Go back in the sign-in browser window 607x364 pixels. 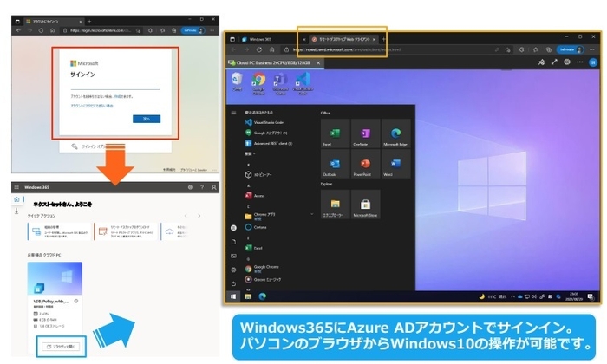(18, 30)
